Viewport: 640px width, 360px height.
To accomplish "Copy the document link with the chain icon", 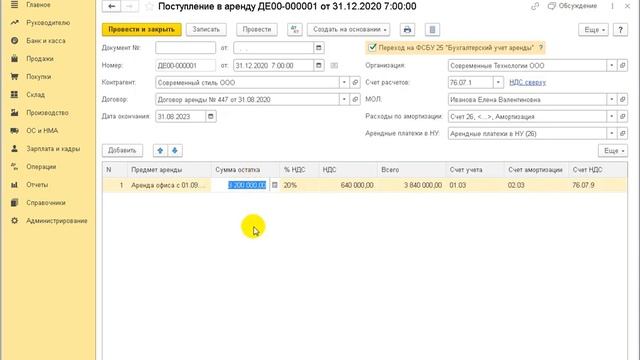I will coord(535,6).
